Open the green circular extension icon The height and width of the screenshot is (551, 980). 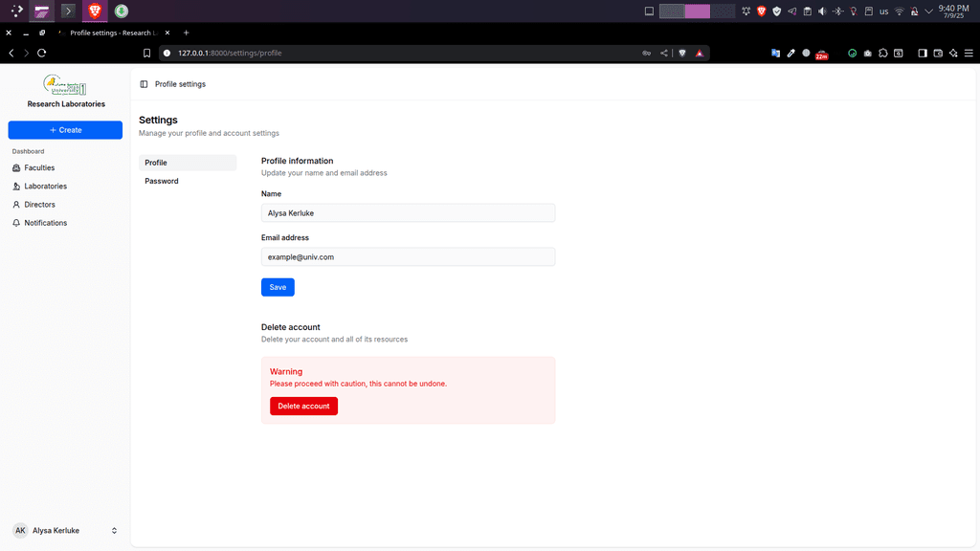click(x=853, y=54)
